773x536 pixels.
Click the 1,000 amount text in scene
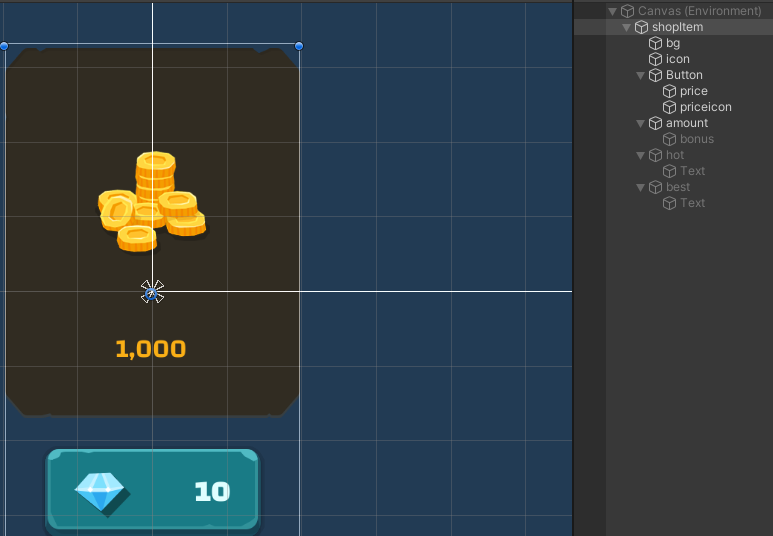coord(150,349)
